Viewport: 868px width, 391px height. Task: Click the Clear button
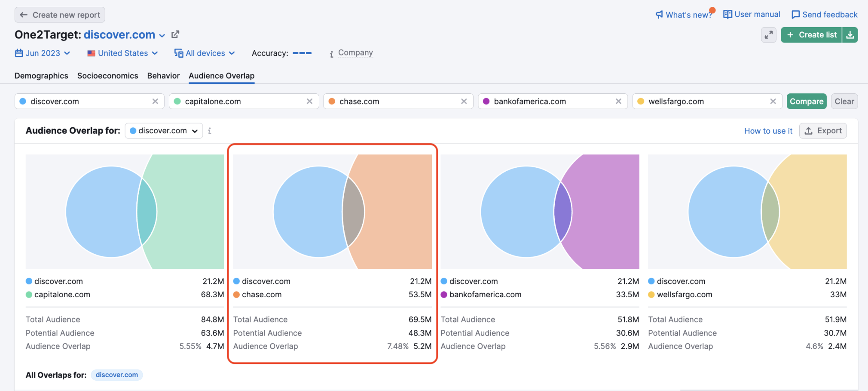pyautogui.click(x=844, y=101)
